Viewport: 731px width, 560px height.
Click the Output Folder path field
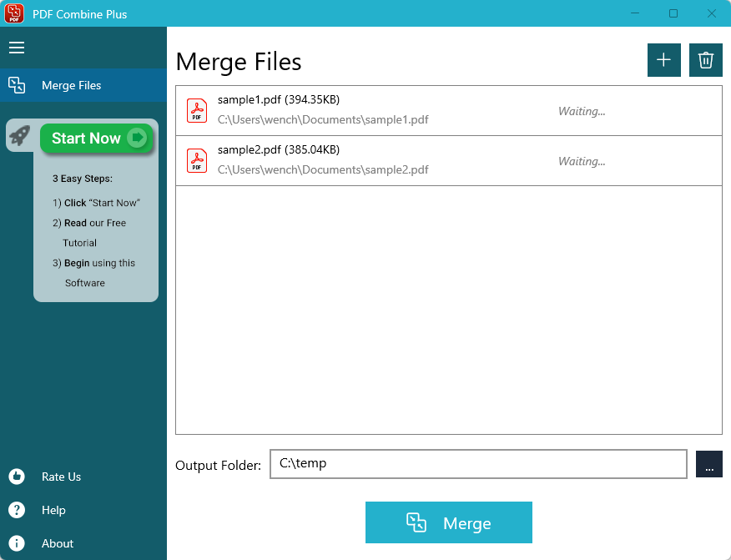point(478,464)
